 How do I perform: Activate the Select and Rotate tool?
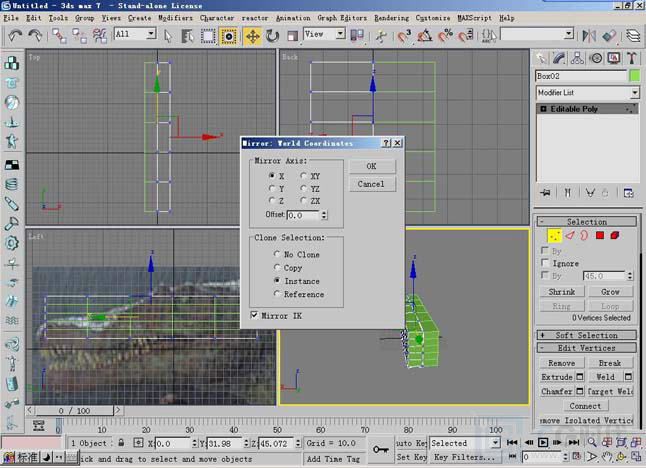pyautogui.click(x=272, y=36)
